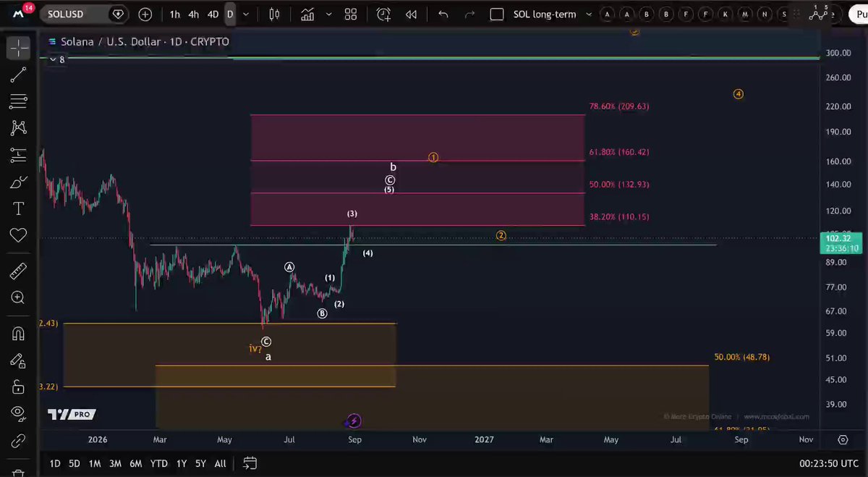Open the candlestick chart style menu
This screenshot has width=868, height=477.
pos(274,14)
